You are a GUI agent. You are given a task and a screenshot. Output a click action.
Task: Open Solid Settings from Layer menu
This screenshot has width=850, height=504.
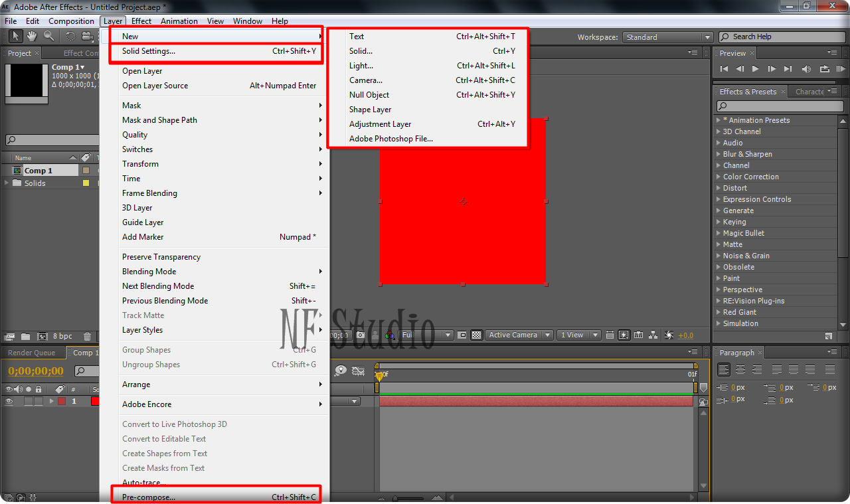point(149,51)
